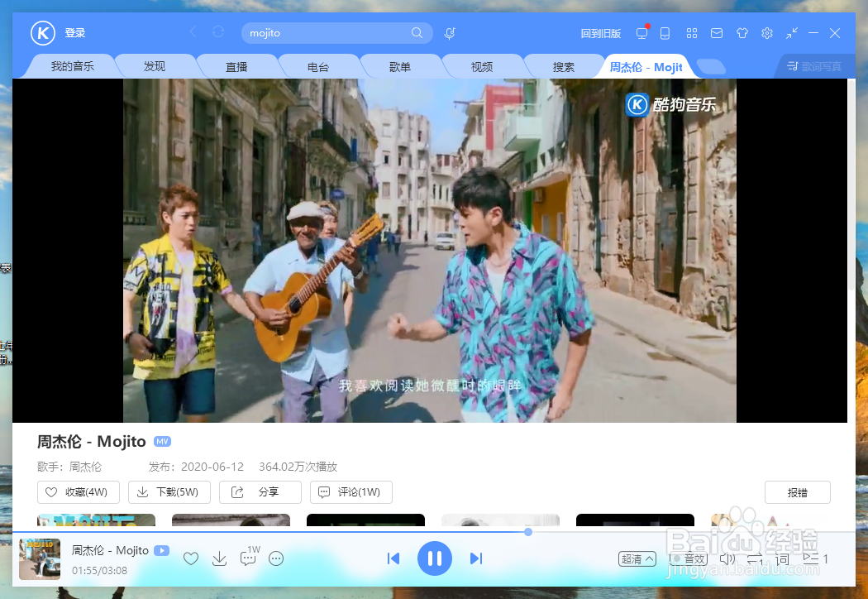Open the playlist queue icon
The image size is (868, 599).
click(815, 558)
